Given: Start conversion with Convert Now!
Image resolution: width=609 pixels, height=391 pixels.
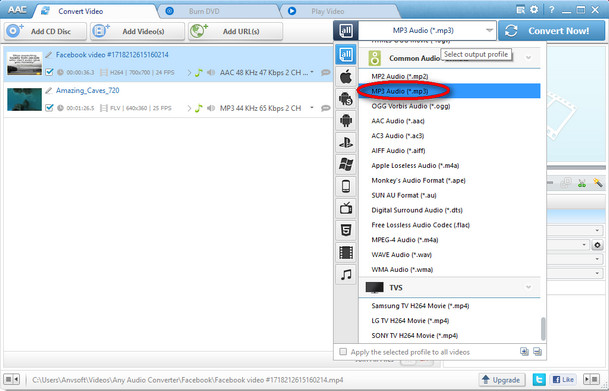Looking at the screenshot, I should (x=552, y=31).
